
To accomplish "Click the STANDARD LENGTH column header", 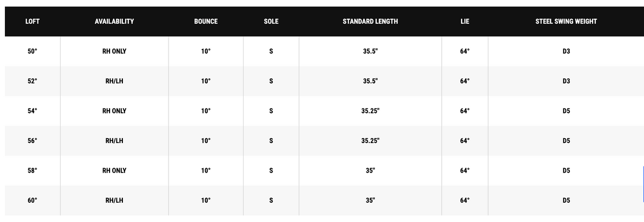I will pyautogui.click(x=370, y=22).
